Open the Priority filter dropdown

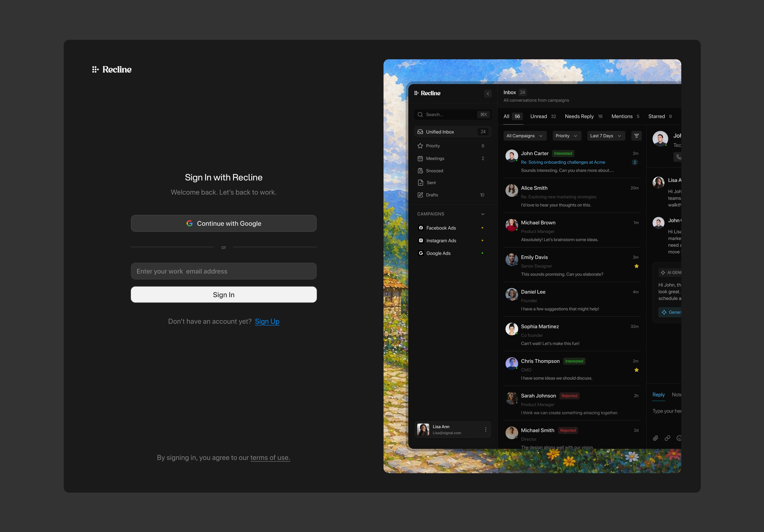point(567,136)
